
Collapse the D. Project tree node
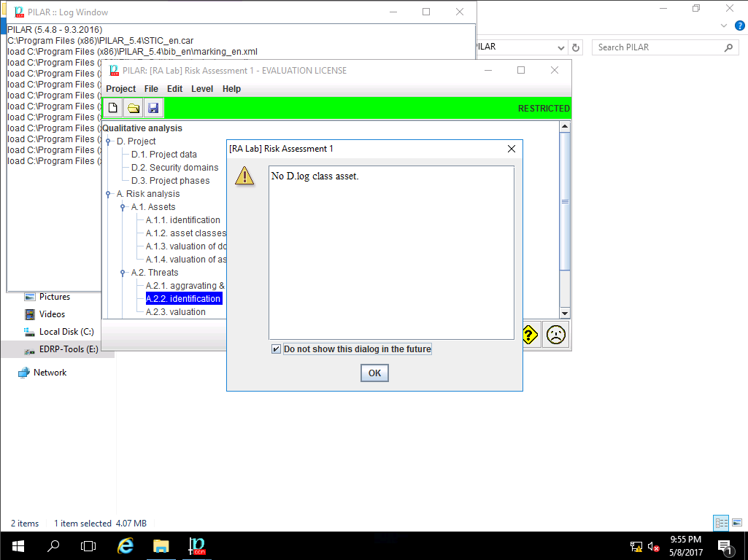108,141
